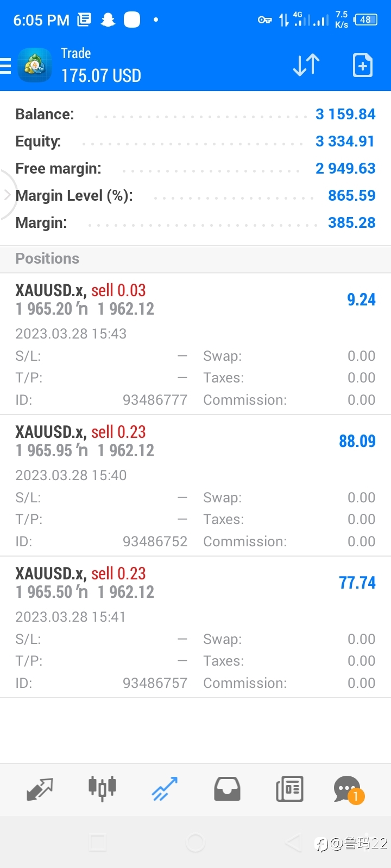Open the History inbox tray icon

[x=227, y=789]
